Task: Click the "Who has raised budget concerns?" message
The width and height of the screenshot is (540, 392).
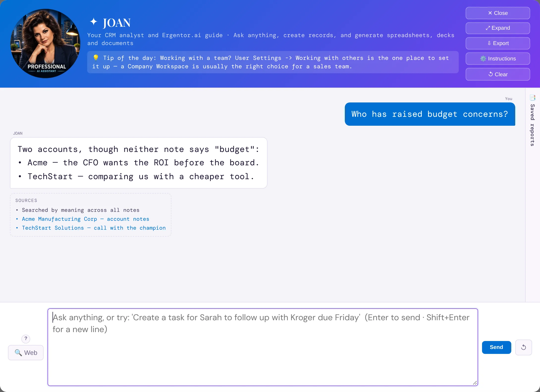Action: click(x=430, y=114)
